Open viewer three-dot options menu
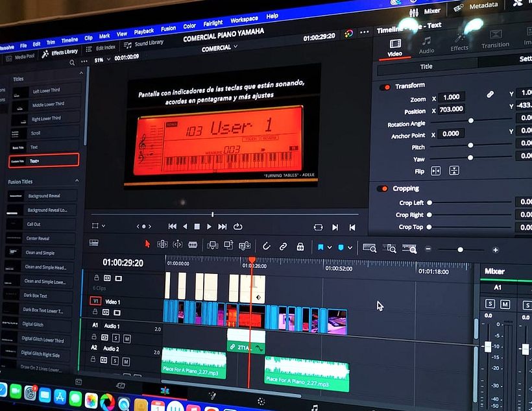The image size is (532, 411). (365, 32)
